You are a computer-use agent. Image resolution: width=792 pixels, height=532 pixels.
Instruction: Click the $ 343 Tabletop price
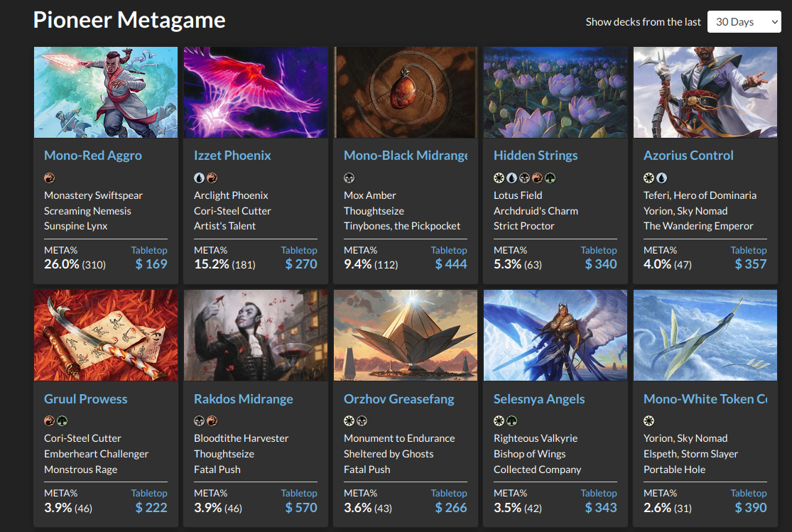[600, 508]
